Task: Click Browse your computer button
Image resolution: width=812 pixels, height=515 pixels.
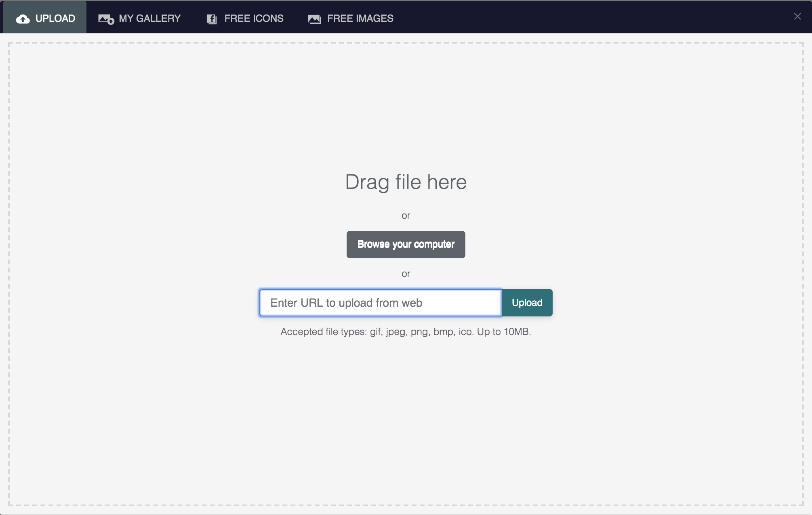Action: 406,245
